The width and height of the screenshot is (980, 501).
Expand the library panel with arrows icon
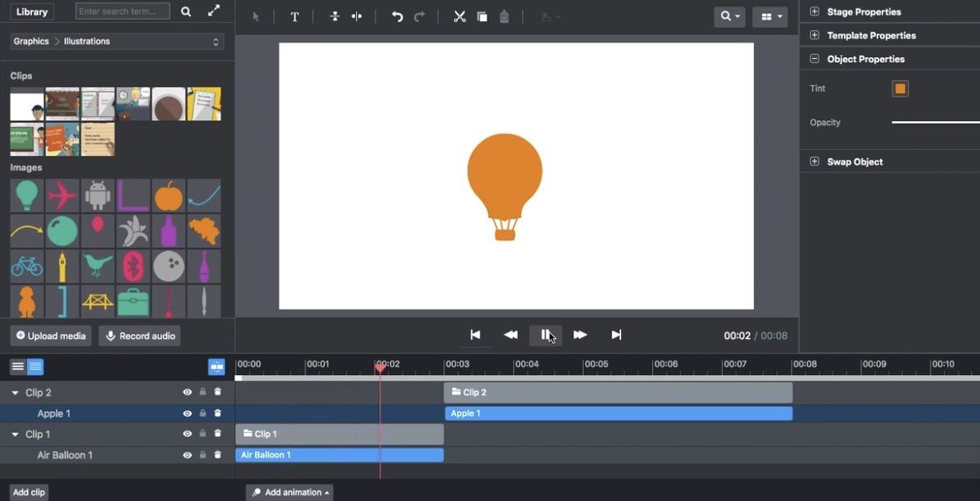click(x=214, y=11)
